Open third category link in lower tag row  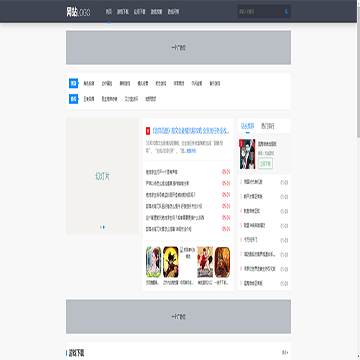(x=131, y=99)
